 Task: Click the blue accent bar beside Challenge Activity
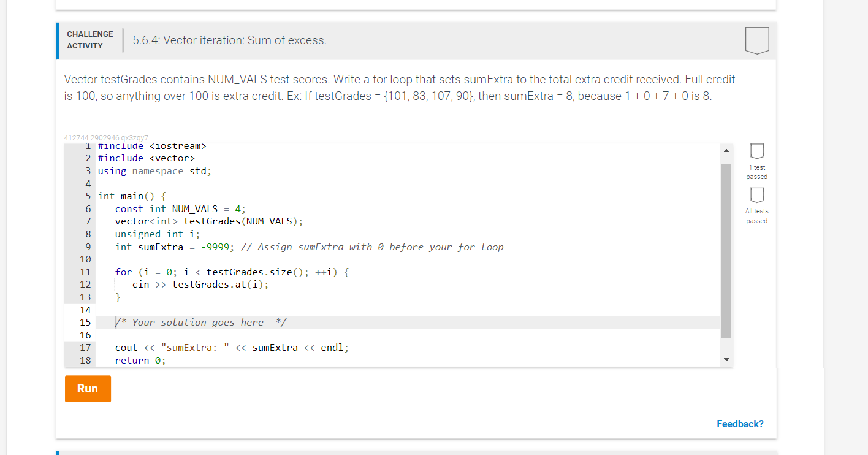point(57,40)
